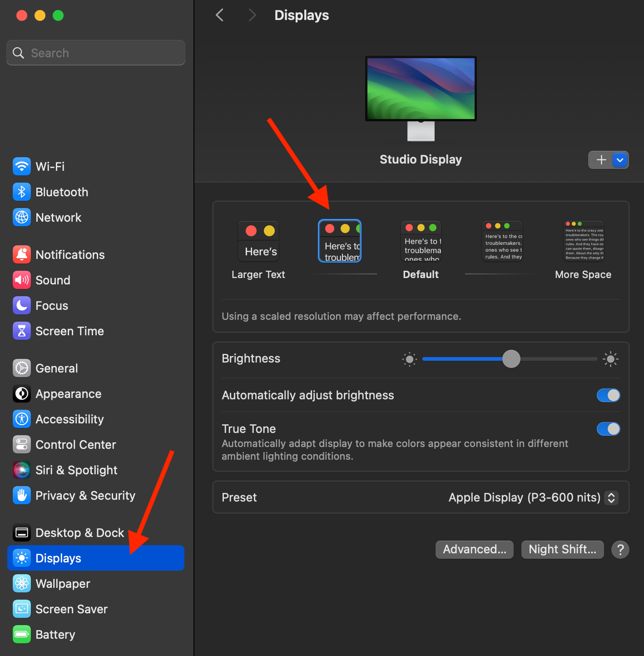Select the Network label in sidebar
The width and height of the screenshot is (644, 656).
click(59, 217)
